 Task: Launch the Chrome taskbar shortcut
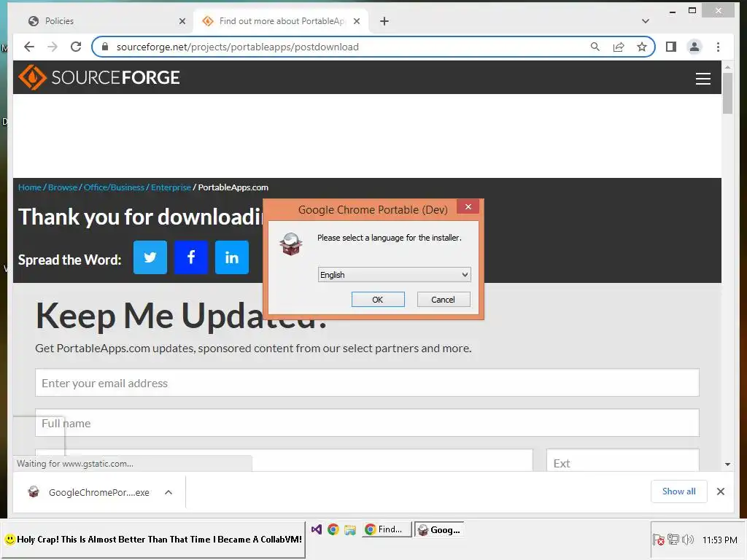[333, 529]
